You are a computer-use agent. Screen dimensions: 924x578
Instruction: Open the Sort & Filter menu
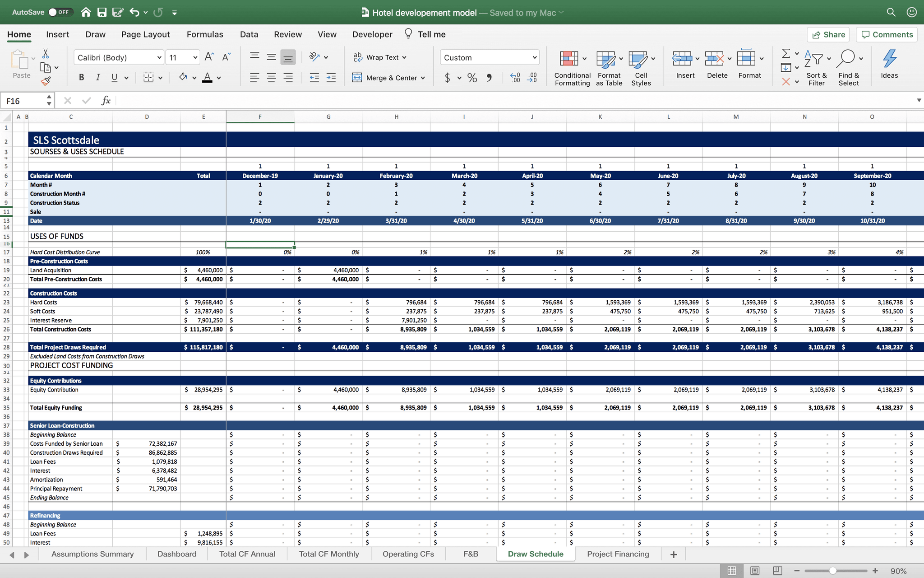817,68
